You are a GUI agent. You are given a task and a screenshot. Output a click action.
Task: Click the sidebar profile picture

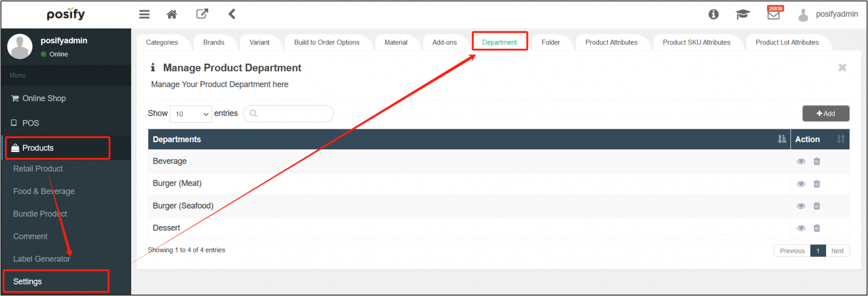coord(20,47)
